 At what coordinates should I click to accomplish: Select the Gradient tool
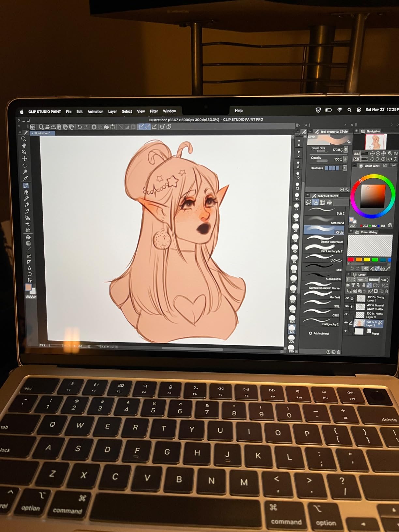28,244
